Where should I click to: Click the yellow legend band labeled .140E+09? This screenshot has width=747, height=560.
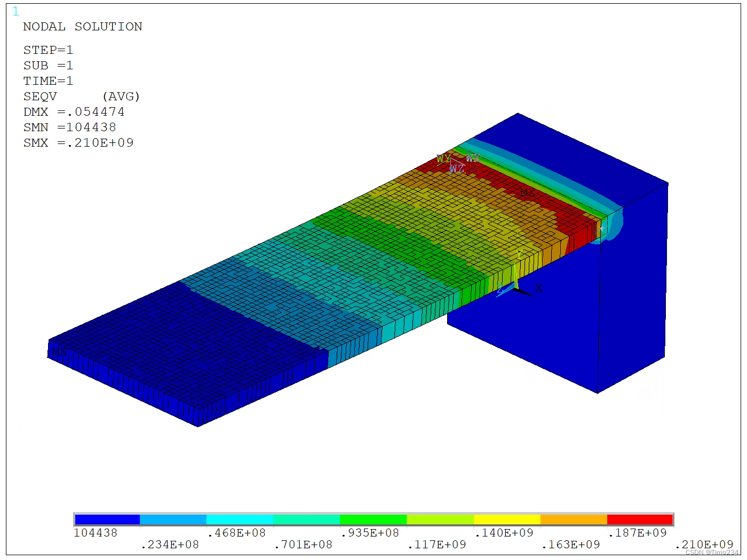pyautogui.click(x=507, y=519)
